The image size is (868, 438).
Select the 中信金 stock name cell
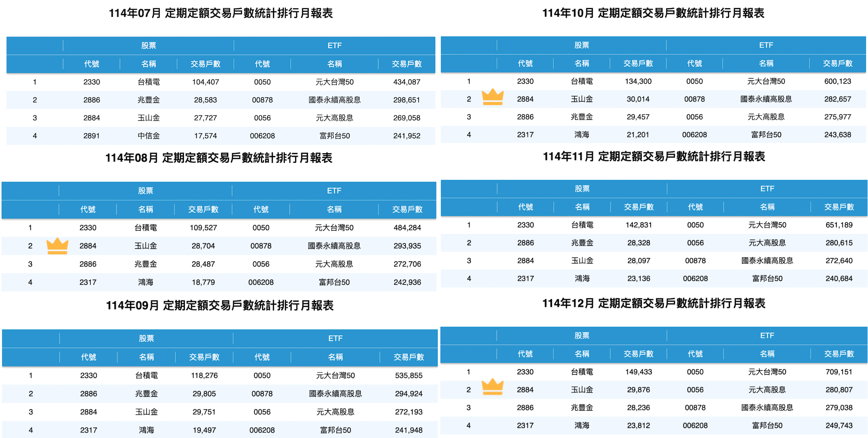coord(148,136)
